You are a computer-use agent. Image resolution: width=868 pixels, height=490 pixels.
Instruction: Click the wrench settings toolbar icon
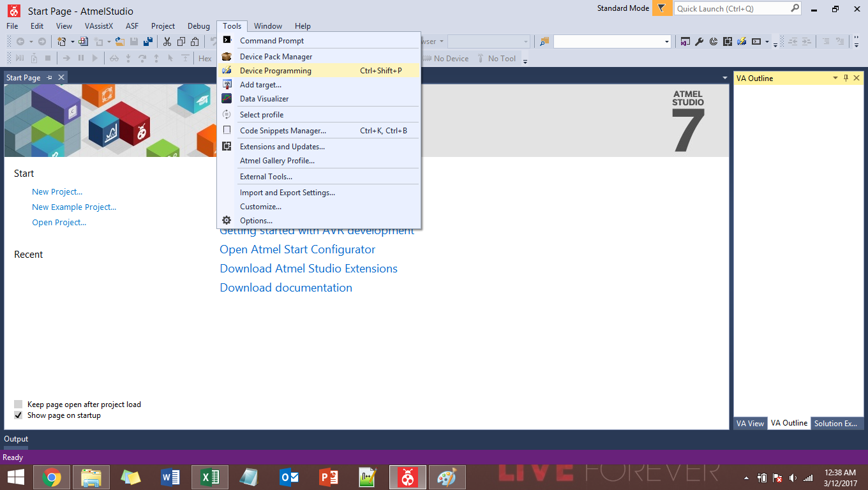(699, 41)
